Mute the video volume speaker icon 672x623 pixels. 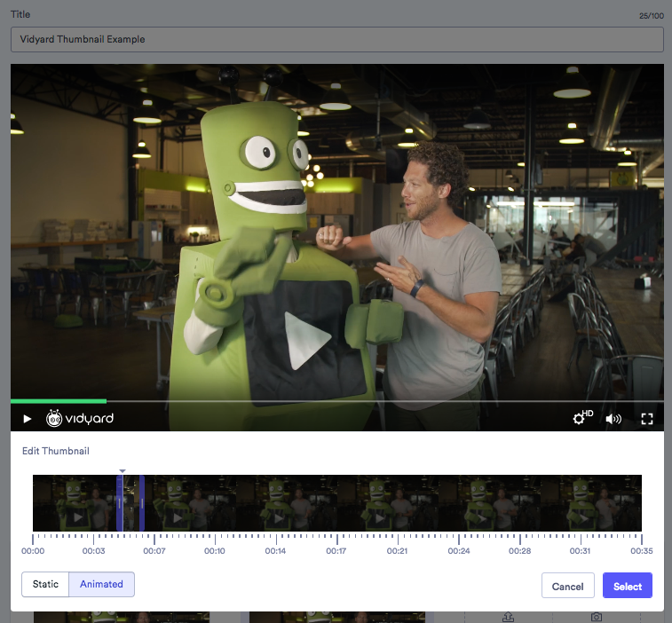[x=613, y=419]
